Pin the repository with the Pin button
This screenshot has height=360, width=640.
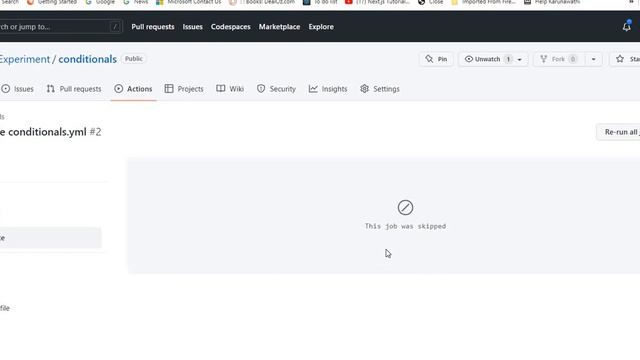(436, 59)
